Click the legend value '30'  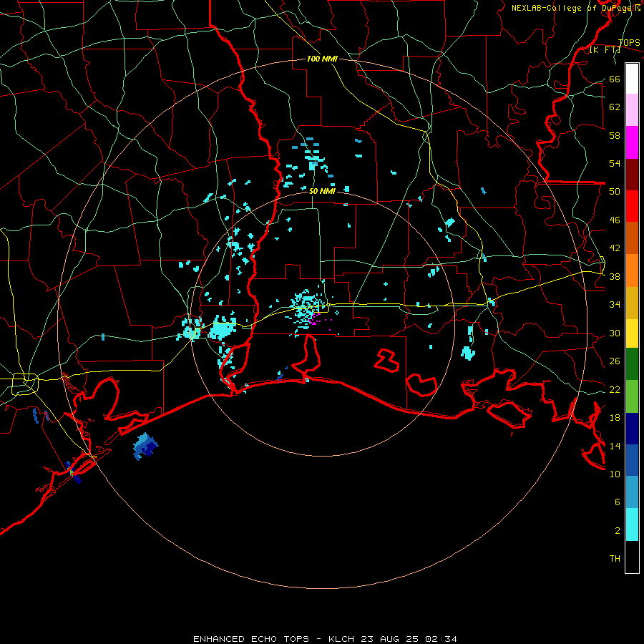615,333
